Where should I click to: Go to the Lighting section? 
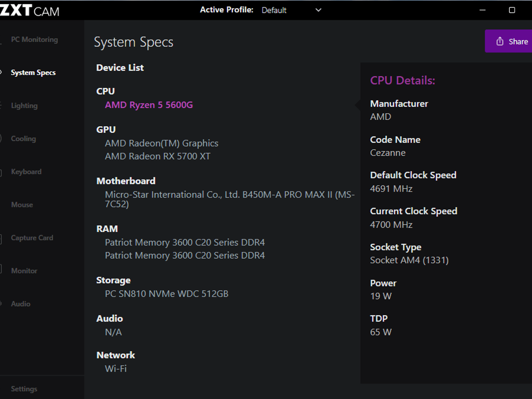pyautogui.click(x=24, y=105)
